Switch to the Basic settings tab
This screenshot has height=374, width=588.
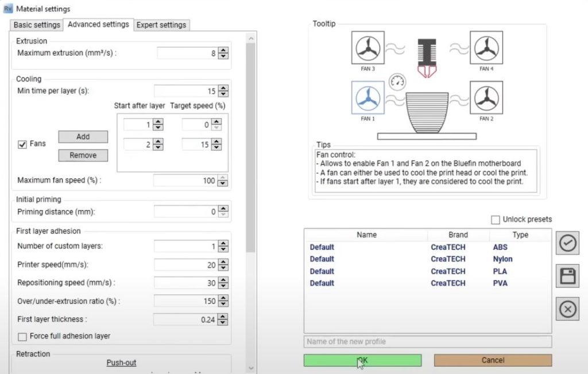[x=37, y=25]
